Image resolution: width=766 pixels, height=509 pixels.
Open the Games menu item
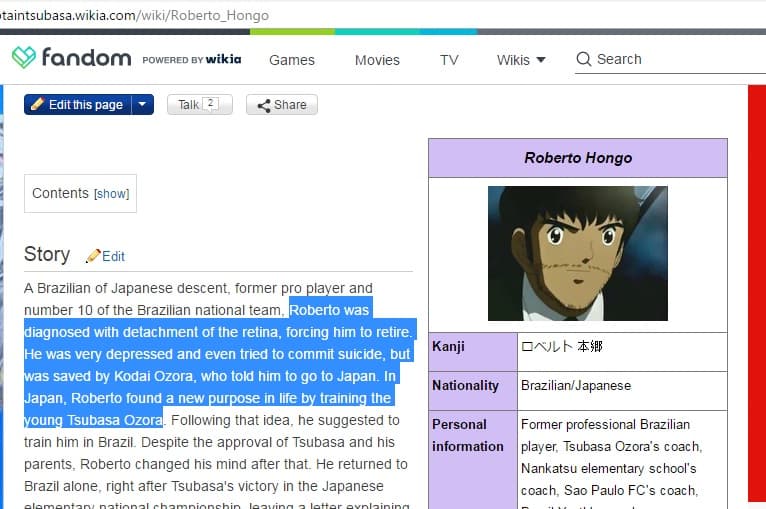pos(292,60)
